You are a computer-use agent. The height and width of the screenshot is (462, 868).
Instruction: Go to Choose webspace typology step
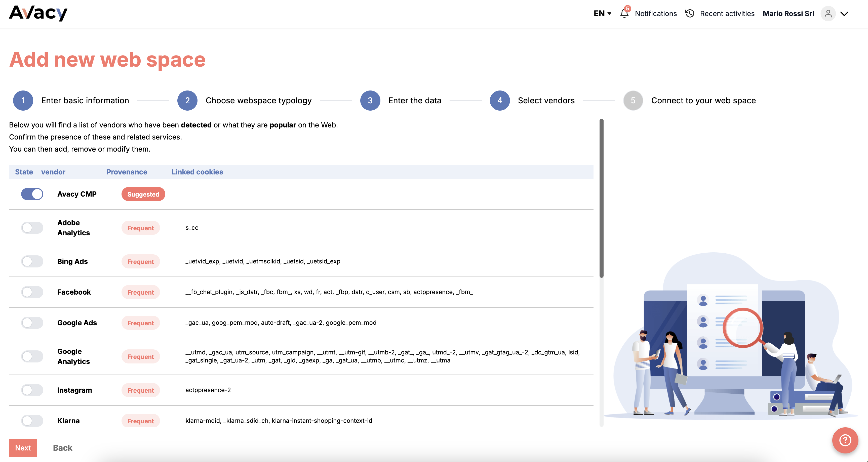[x=258, y=100]
